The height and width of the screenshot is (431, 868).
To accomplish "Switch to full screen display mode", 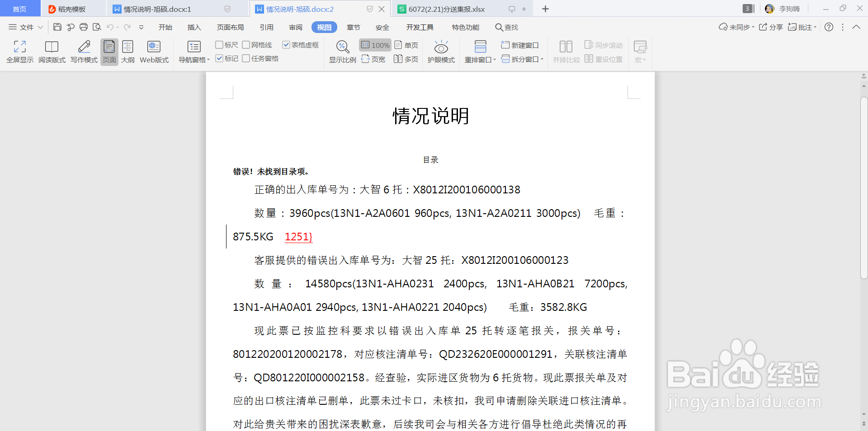I will [19, 51].
